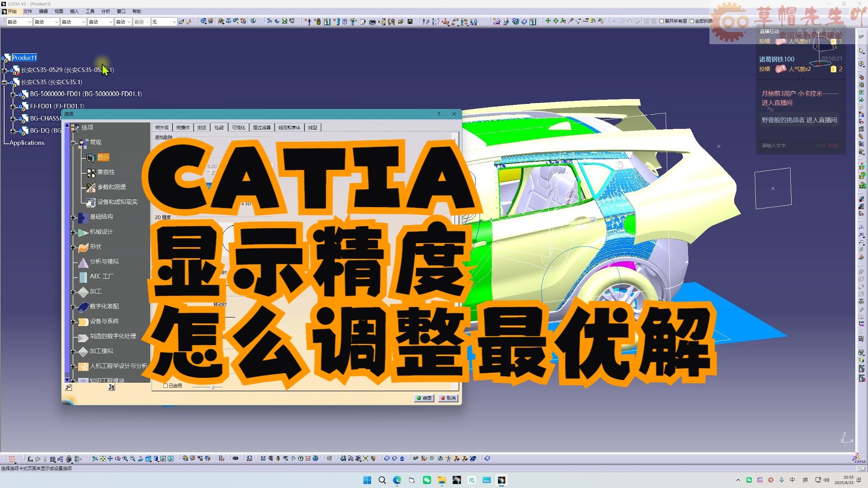Click the Zoom Out icon
868x488 pixels.
[x=133, y=459]
